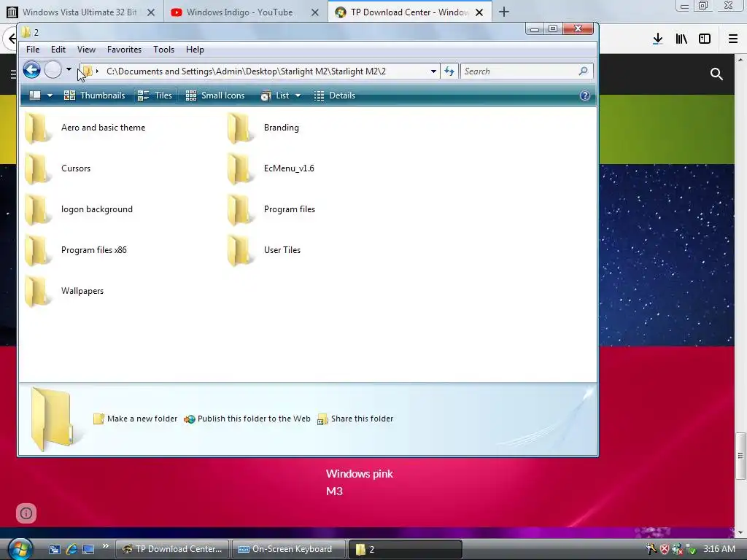Open the browser hamburger menu
747x560 pixels.
[733, 39]
